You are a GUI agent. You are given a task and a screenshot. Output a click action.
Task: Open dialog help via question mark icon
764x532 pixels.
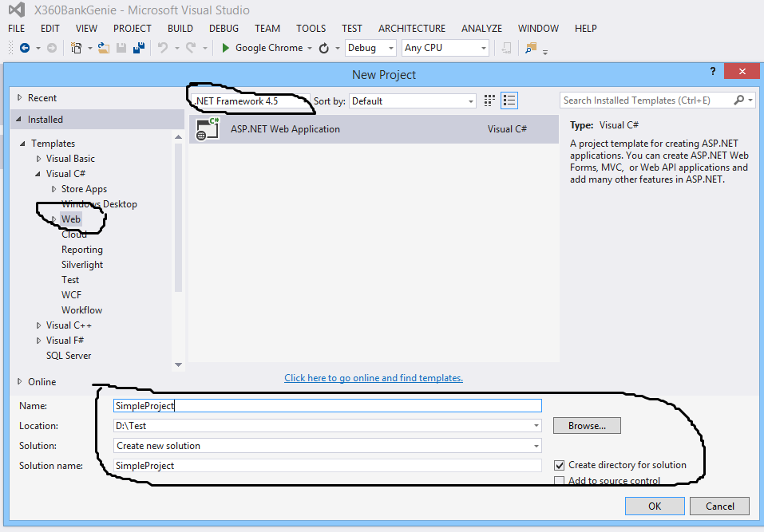click(x=712, y=71)
